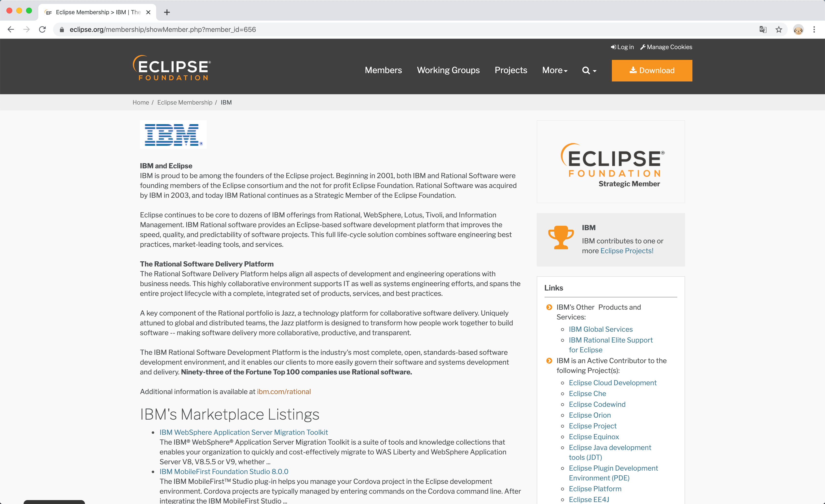The height and width of the screenshot is (504, 825).
Task: Click the IBM text in the breadcrumb
Action: click(226, 102)
